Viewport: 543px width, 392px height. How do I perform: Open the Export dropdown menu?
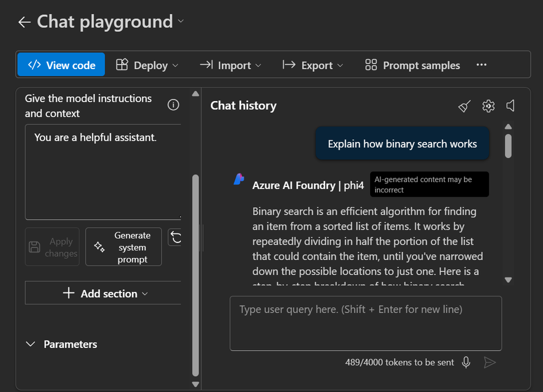coord(313,65)
